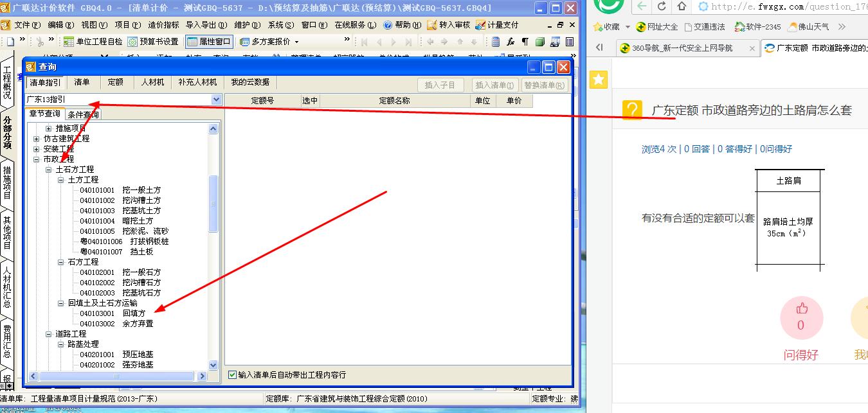Viewport: 868px width, 413px height.
Task: Click the tree scroll down arrow
Action: [x=213, y=365]
